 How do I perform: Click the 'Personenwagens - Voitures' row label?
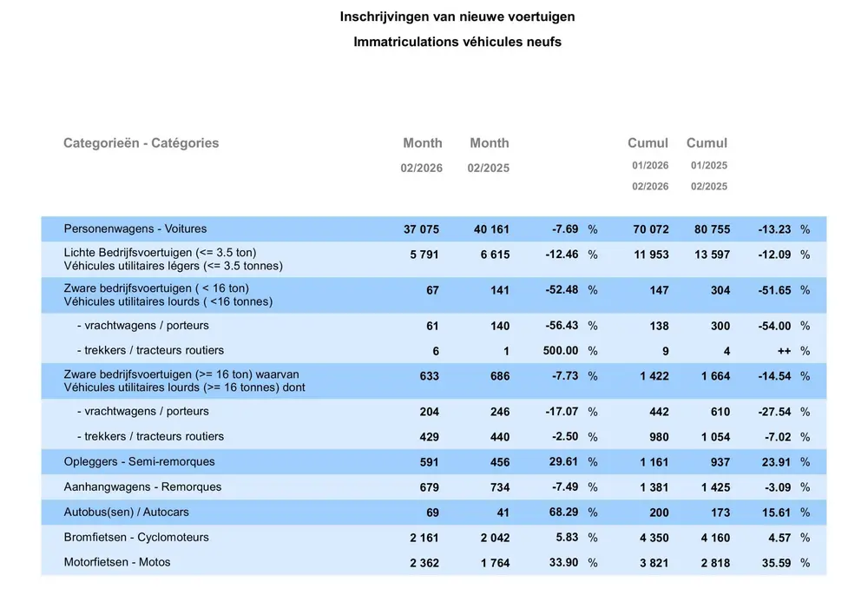click(135, 229)
